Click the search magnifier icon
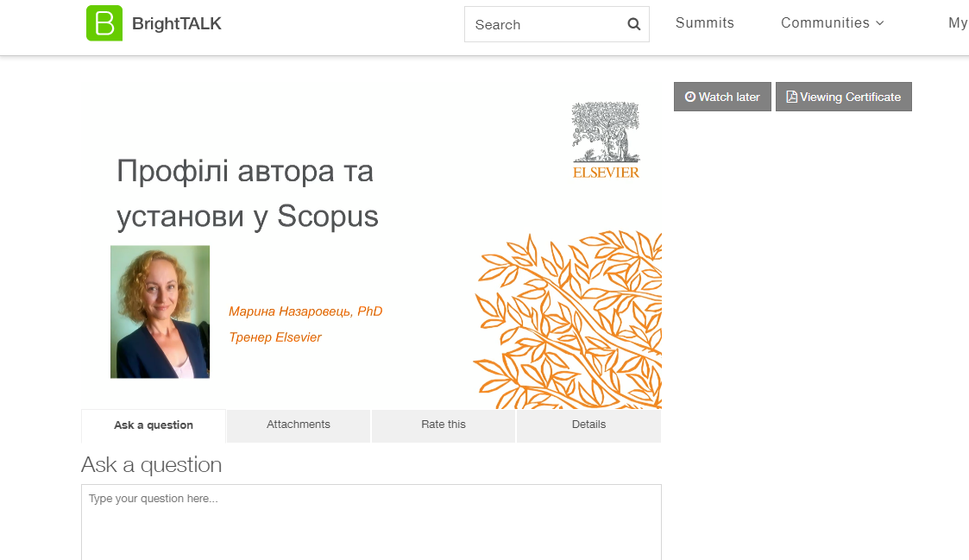 point(633,24)
